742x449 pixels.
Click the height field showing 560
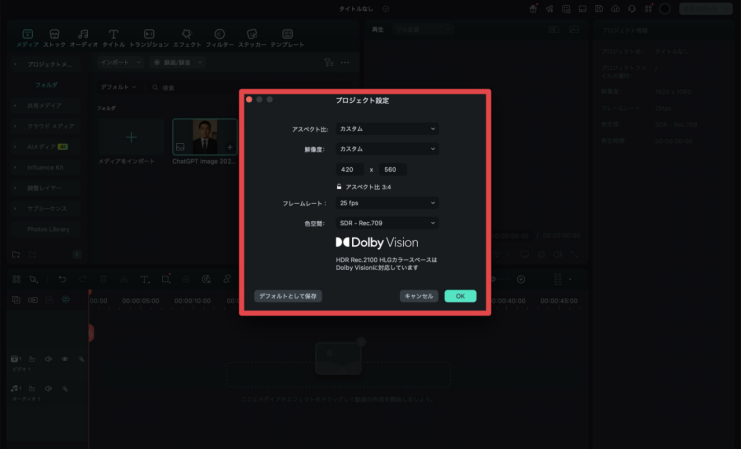tap(392, 169)
